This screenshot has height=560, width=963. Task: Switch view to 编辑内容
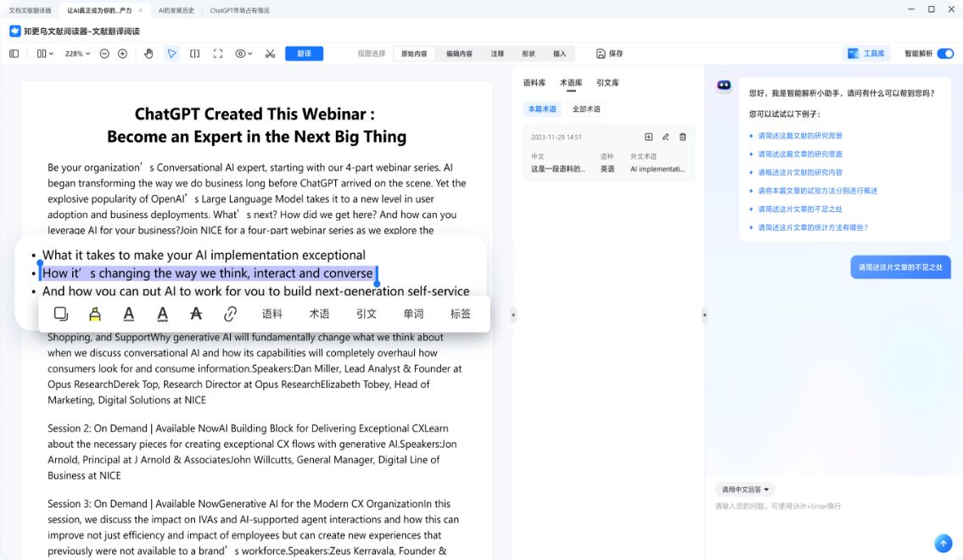459,54
